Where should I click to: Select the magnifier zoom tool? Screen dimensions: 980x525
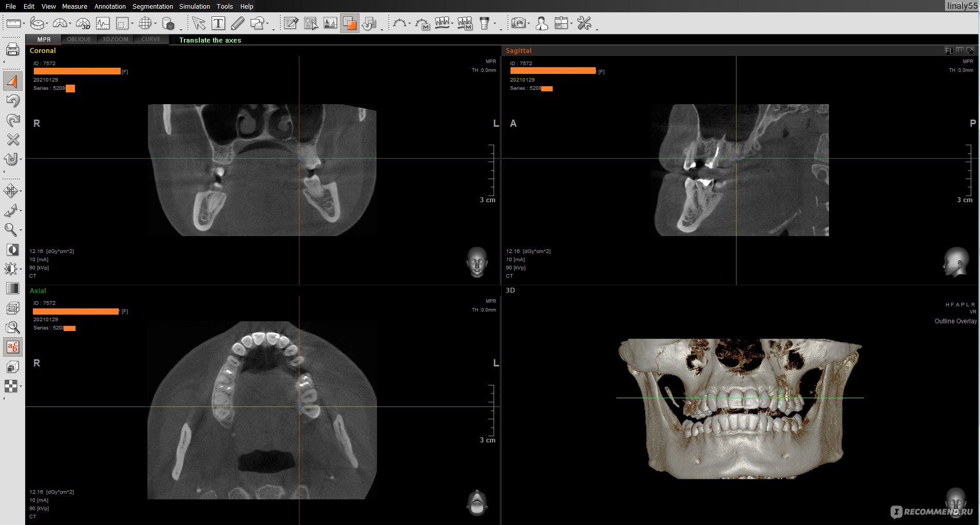coord(11,229)
